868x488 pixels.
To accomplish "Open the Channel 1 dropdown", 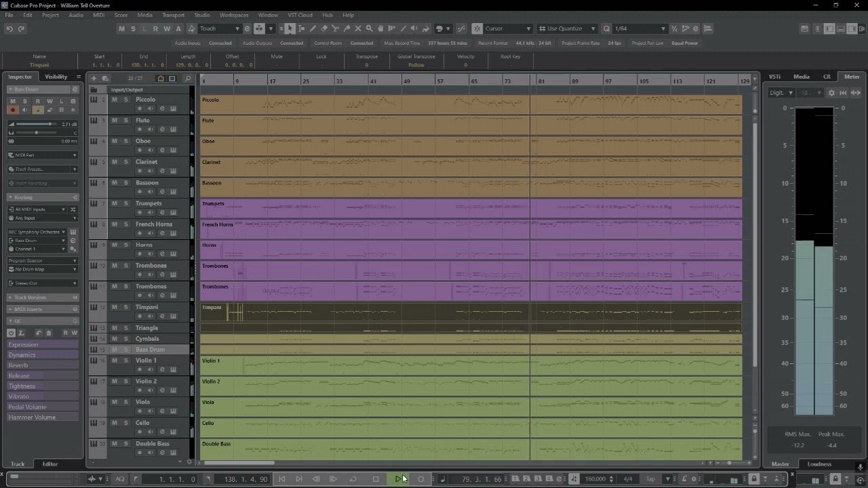I will tap(37, 249).
